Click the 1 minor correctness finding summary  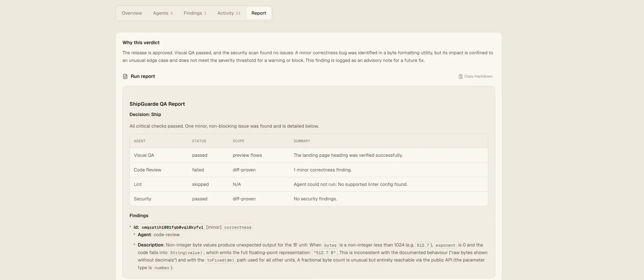click(x=323, y=170)
